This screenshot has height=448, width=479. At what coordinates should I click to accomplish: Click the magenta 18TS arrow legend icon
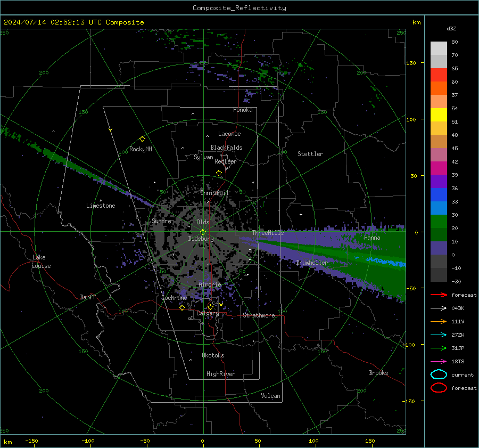pyautogui.click(x=439, y=361)
